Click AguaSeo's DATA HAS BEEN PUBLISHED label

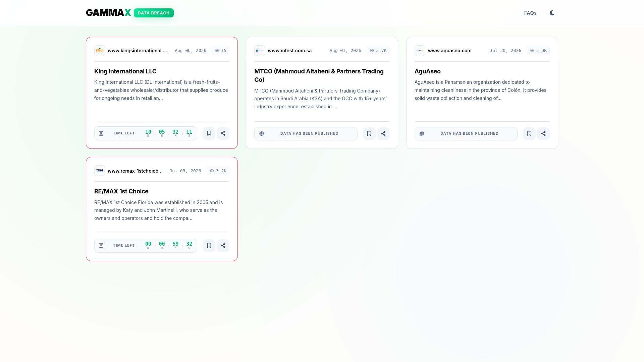point(469,133)
